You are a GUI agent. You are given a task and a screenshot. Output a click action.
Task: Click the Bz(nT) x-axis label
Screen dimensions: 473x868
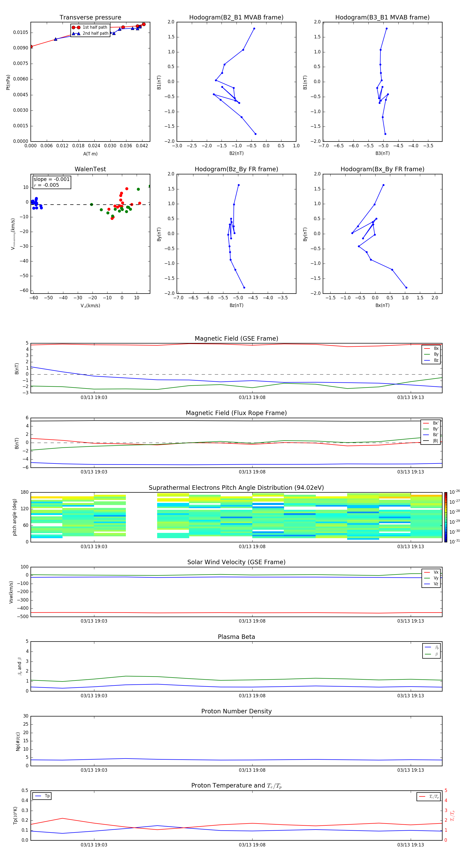tap(236, 305)
